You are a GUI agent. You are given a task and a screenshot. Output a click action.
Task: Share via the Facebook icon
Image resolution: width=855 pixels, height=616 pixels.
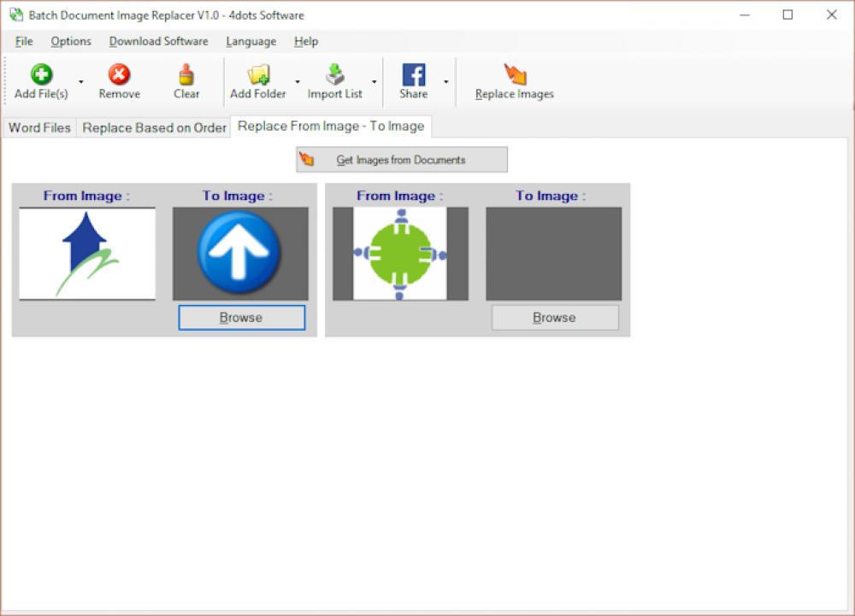point(416,75)
